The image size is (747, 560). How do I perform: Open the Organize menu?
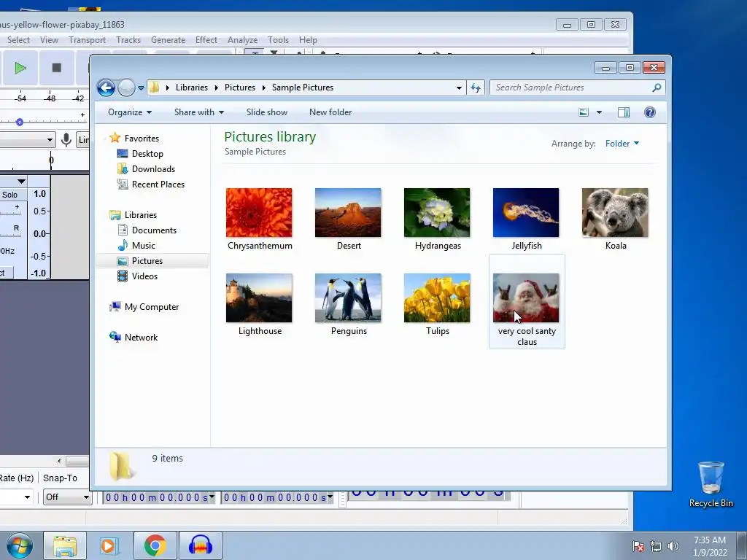click(x=130, y=112)
